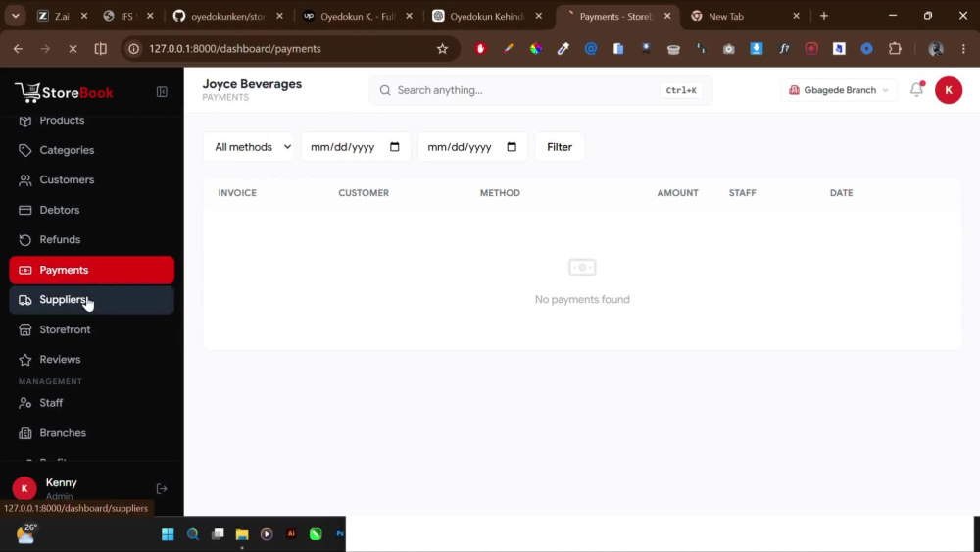Switch to the oyedokunken GitHub tab
Screen dimensions: 980x552
pyautogui.click(x=227, y=17)
